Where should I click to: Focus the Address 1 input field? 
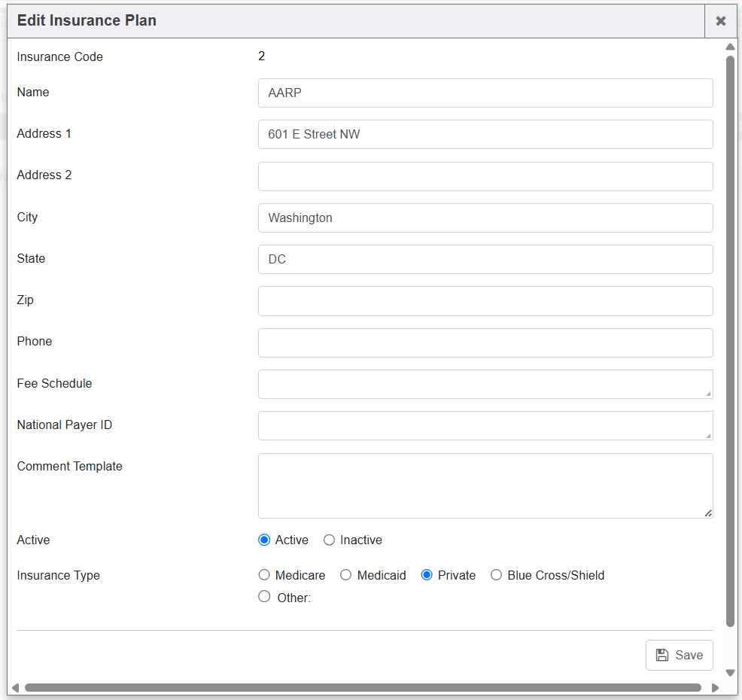pyautogui.click(x=485, y=135)
